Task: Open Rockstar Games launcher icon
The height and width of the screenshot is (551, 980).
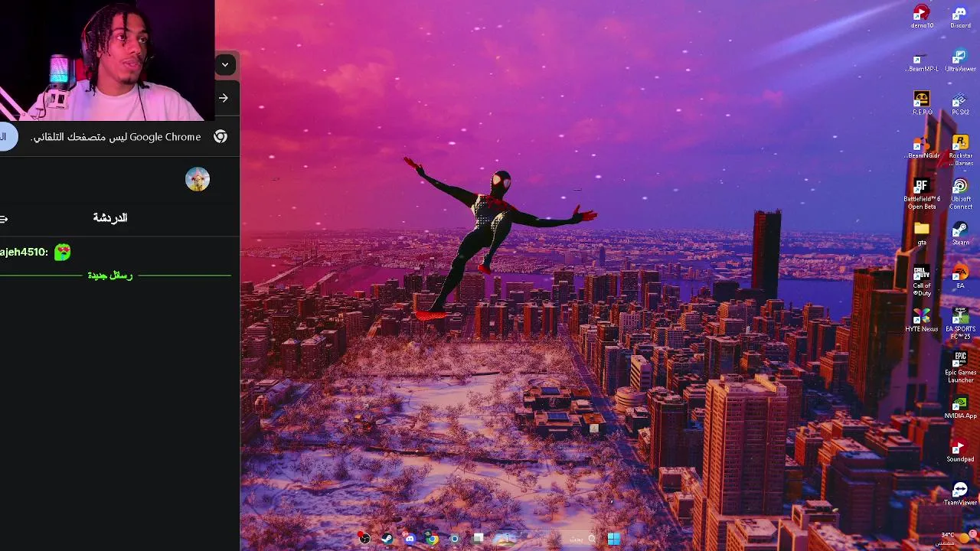Action: 960,150
